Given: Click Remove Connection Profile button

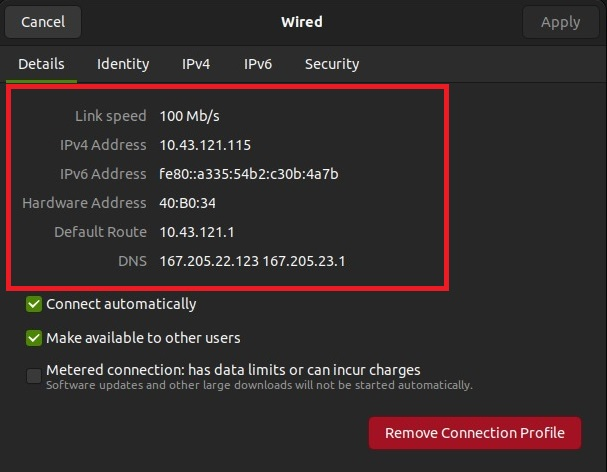Looking at the screenshot, I should (475, 433).
